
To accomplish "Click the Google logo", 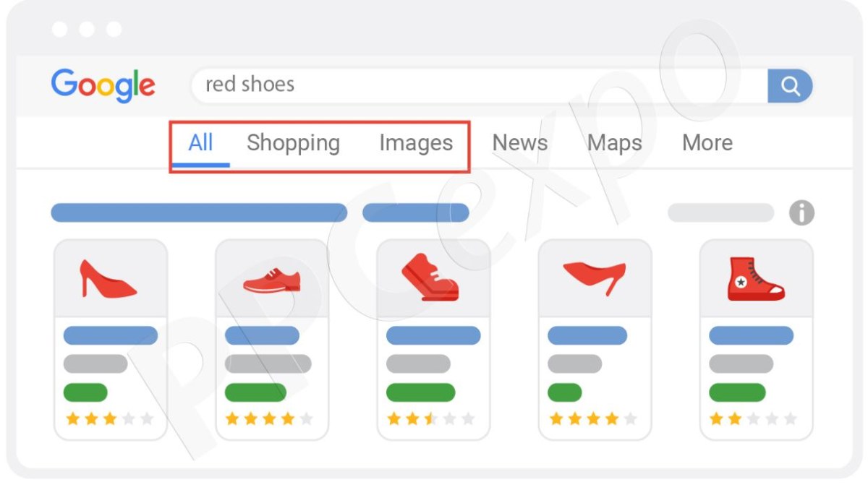I will (103, 87).
